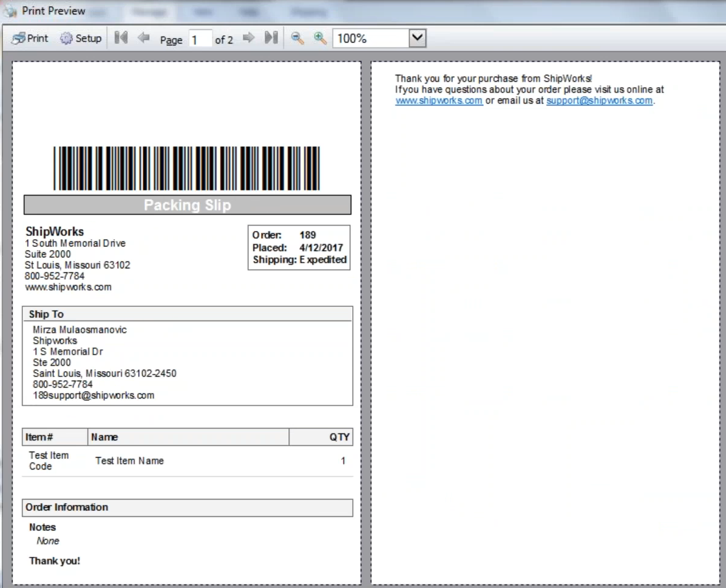Click the Packing Slip banner
Viewport: 726px width, 588px height.
point(186,204)
